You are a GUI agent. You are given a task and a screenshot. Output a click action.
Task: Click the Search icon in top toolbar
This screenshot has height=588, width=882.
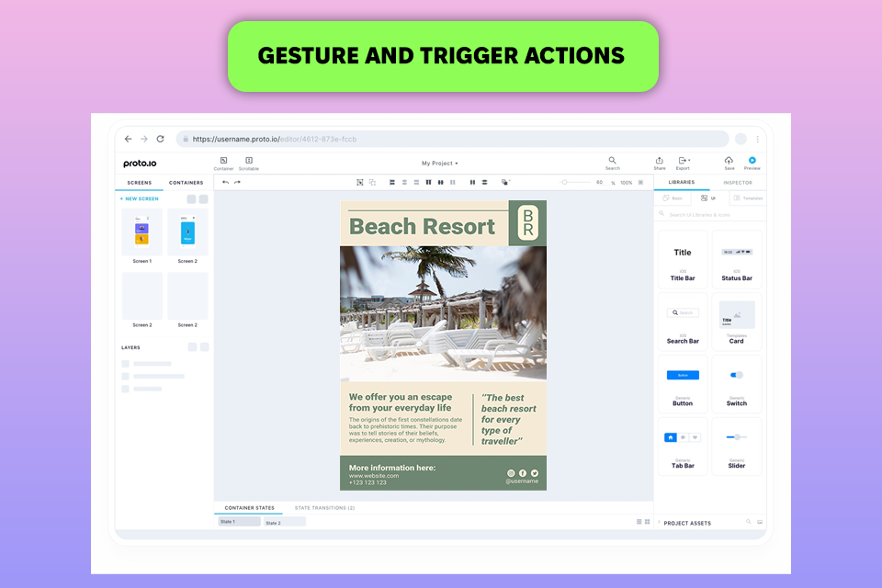(613, 164)
